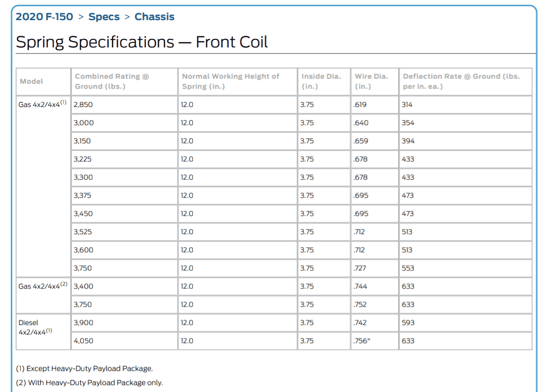Viewport: 545px width, 392px height.
Task: Click the Wire Dia. column header
Action: [374, 81]
